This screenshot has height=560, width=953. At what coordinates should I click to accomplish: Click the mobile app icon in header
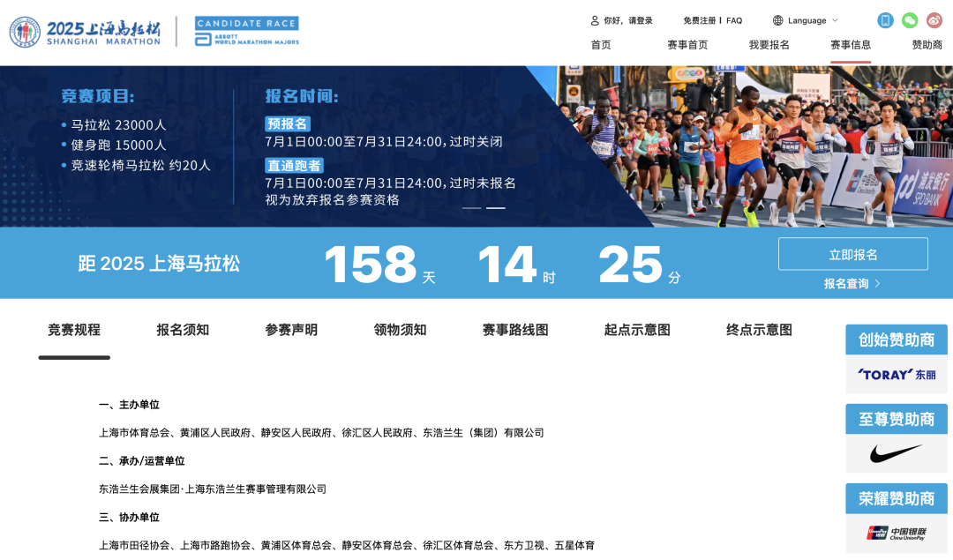(x=885, y=20)
